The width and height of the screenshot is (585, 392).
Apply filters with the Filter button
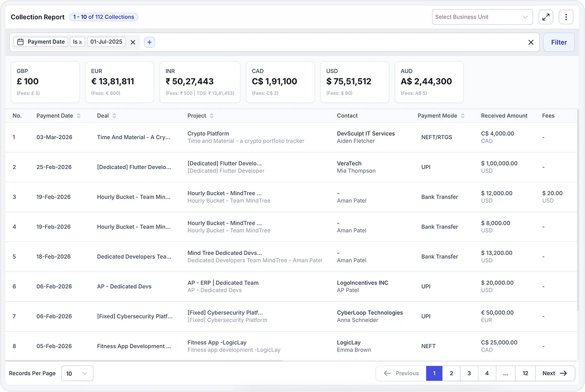558,42
